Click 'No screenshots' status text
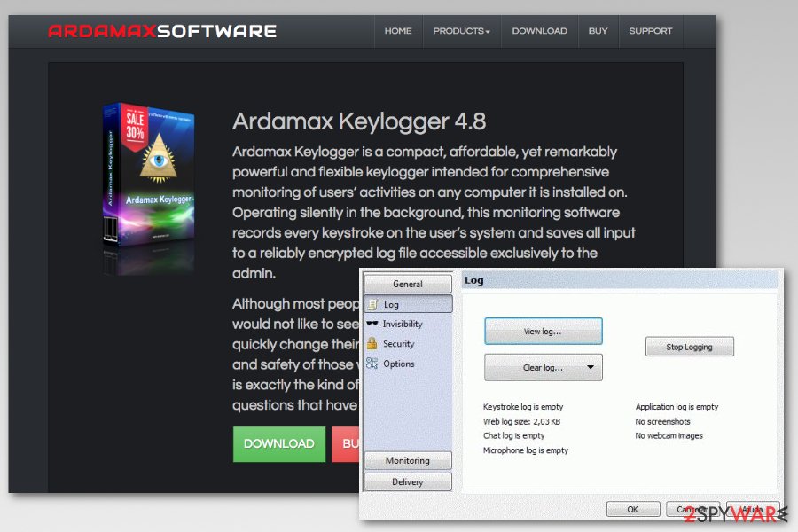Screen dimensions: 798x532 (662, 421)
